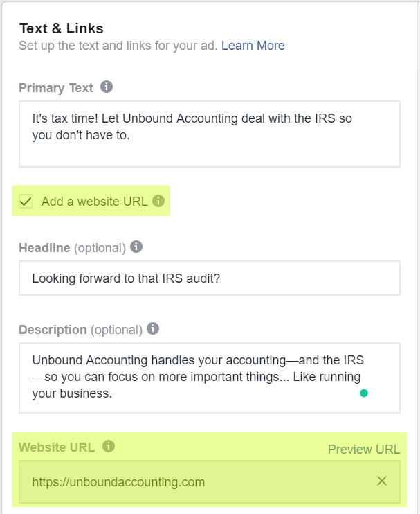This screenshot has height=514, width=420.
Task: Click the Headline info icon
Action: coord(136,247)
